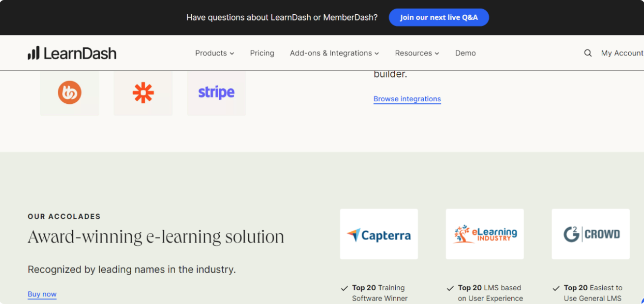Click the checkmark beside Top 20 Training Software

coord(344,288)
